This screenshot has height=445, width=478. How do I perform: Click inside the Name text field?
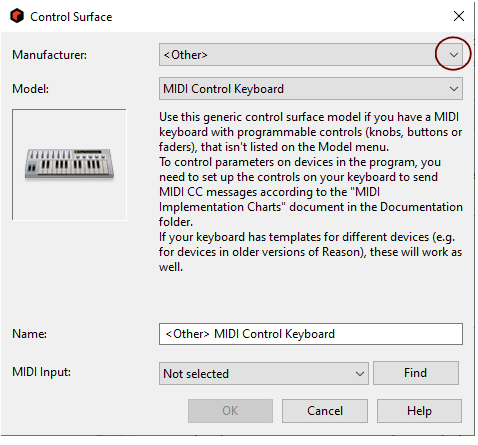[x=311, y=334]
